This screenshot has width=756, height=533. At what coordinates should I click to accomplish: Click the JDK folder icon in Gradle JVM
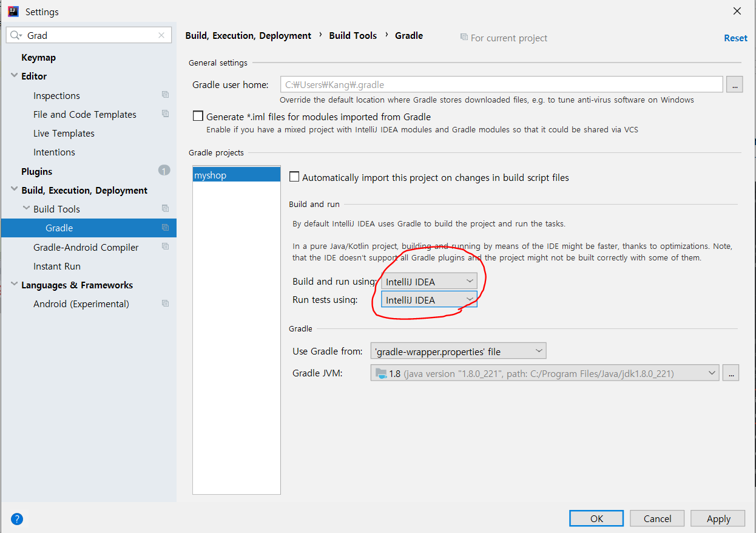click(381, 373)
